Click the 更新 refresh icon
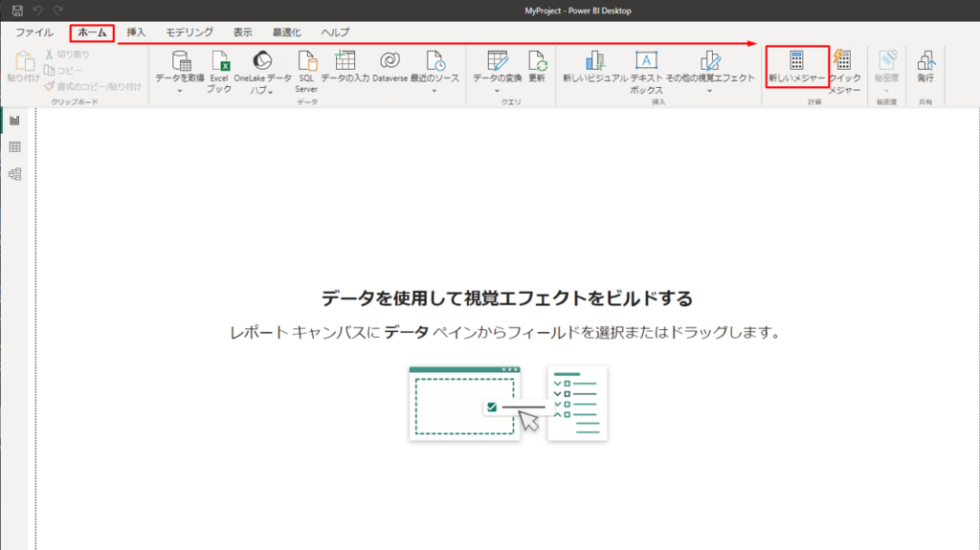 (x=537, y=60)
